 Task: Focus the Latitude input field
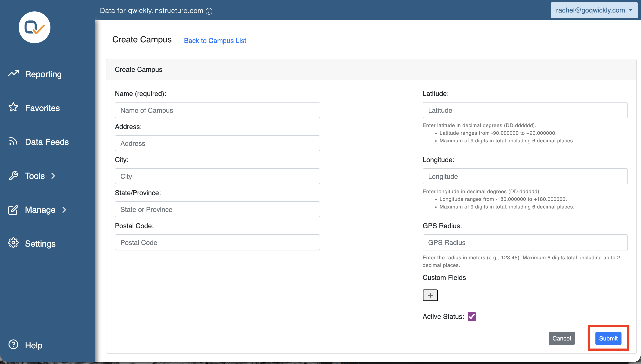pos(525,110)
